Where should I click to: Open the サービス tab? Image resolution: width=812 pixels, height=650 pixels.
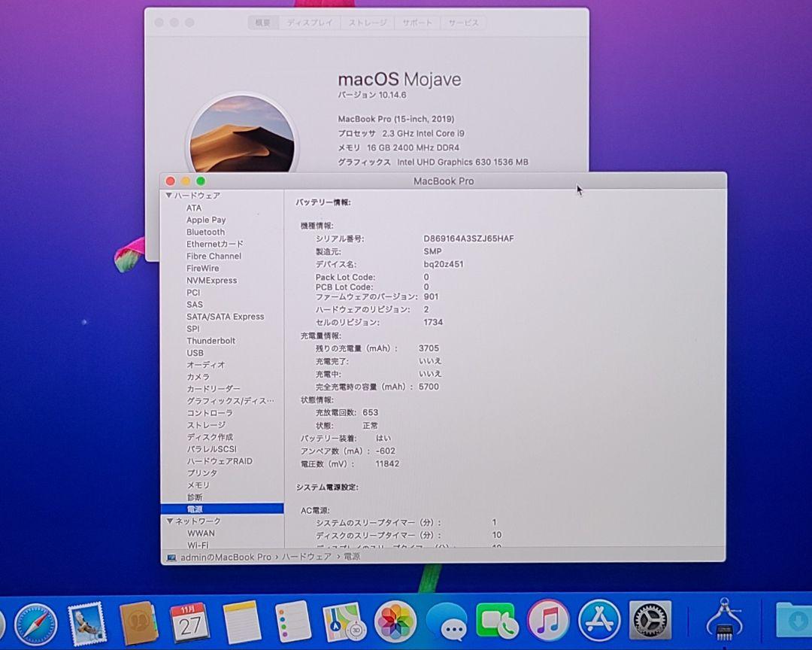click(x=463, y=23)
